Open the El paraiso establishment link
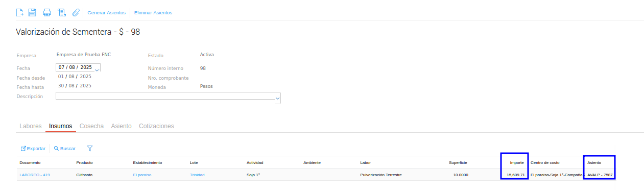 coord(142,175)
